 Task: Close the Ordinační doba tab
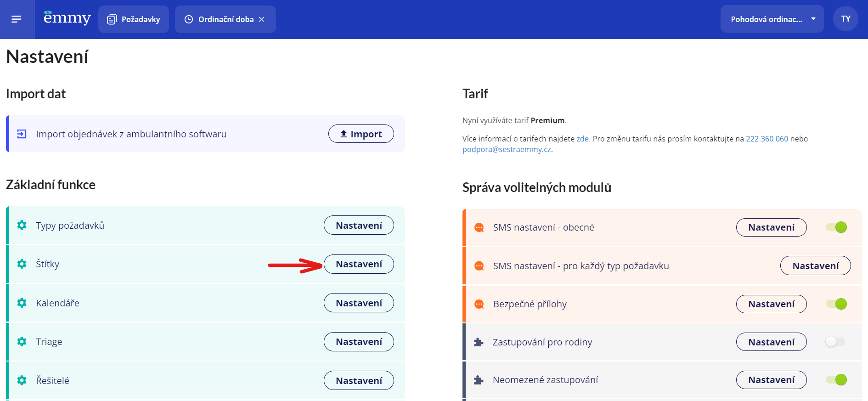click(x=262, y=19)
